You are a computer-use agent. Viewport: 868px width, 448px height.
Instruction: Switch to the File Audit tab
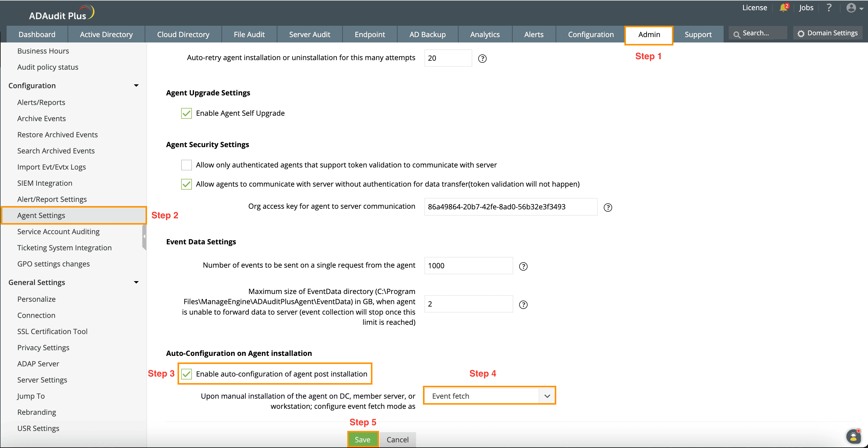[249, 34]
